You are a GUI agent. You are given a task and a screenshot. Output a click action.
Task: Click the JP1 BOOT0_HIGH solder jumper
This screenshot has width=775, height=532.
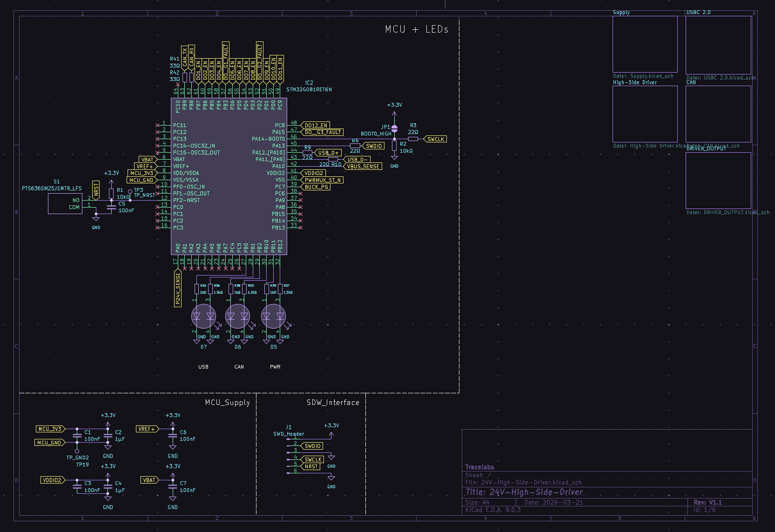point(394,128)
